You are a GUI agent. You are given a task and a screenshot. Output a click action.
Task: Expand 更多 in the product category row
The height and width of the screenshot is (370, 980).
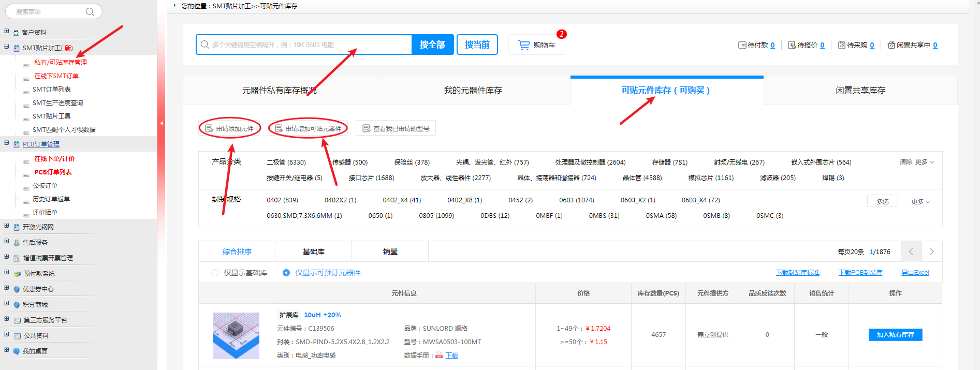click(924, 162)
